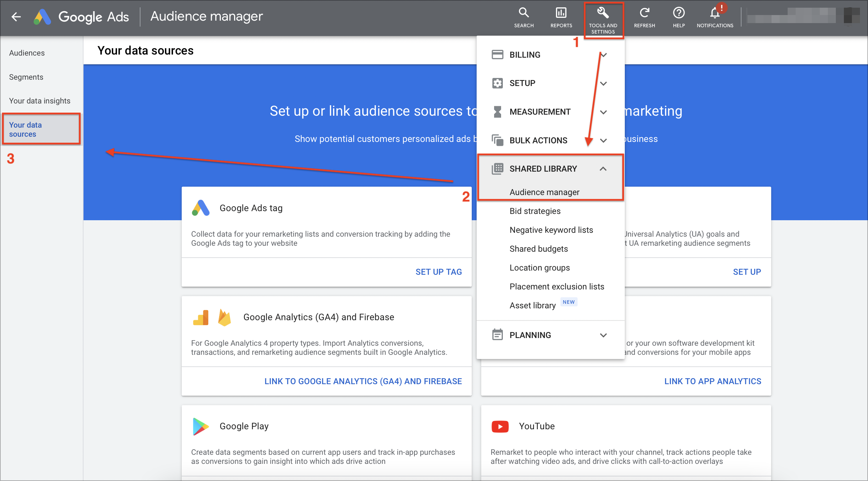Expand the Billing section chevron
This screenshot has height=481, width=868.
[603, 55]
